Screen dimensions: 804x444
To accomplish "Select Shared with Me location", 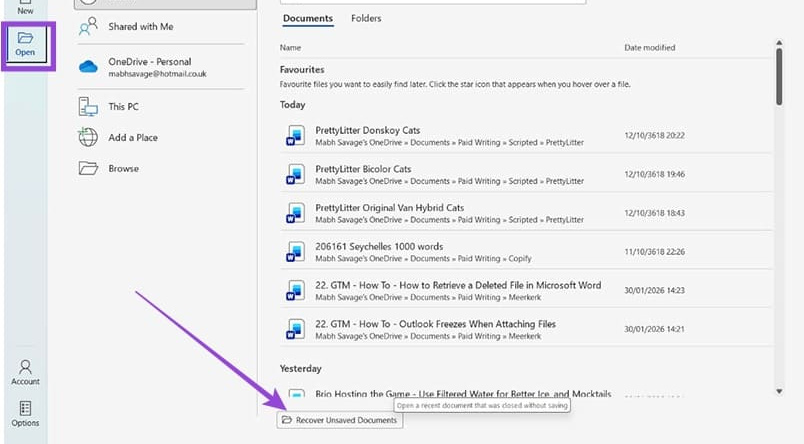I will (160, 27).
